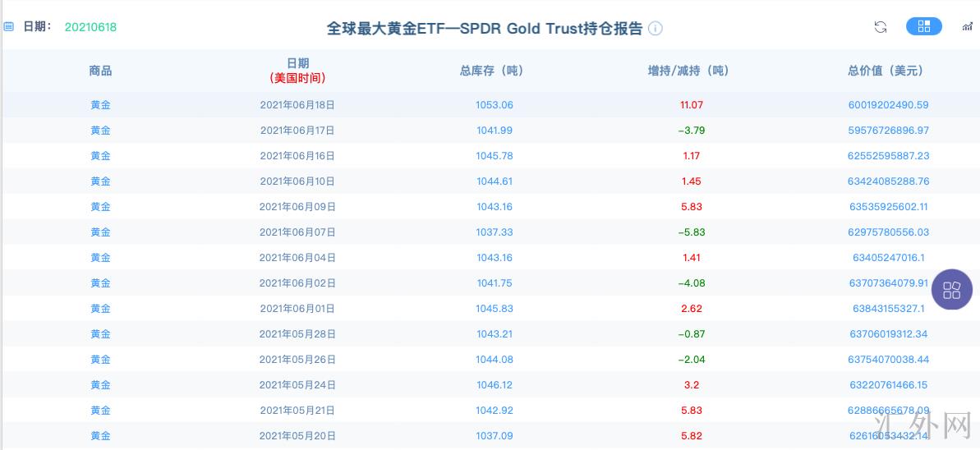Select inventory value 1042.92
Image resolution: width=980 pixels, height=450 pixels.
pyautogui.click(x=495, y=411)
